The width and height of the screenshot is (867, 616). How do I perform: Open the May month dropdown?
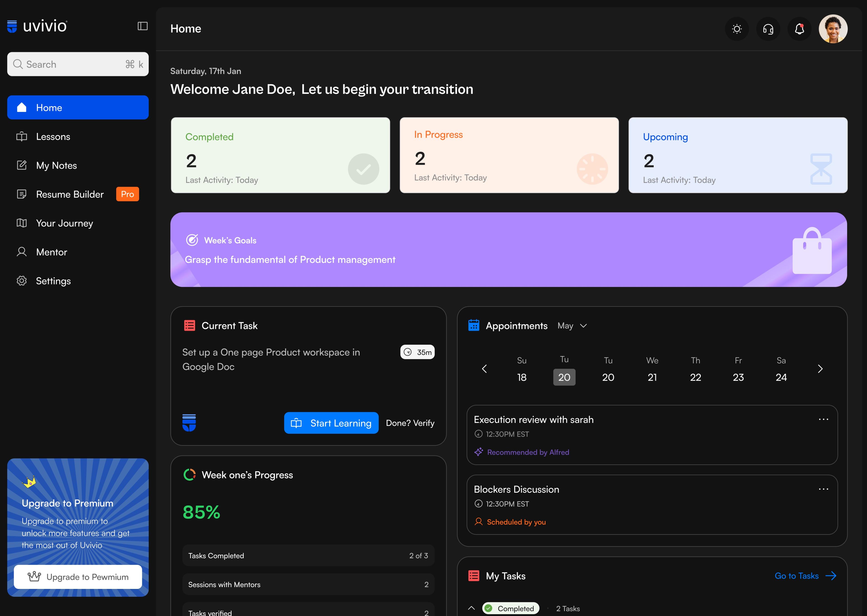[573, 325]
